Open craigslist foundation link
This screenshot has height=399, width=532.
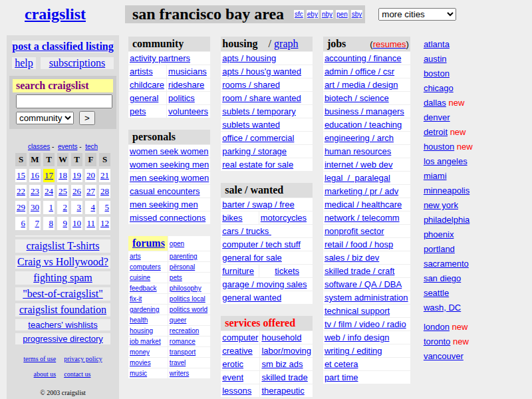pyautogui.click(x=63, y=310)
